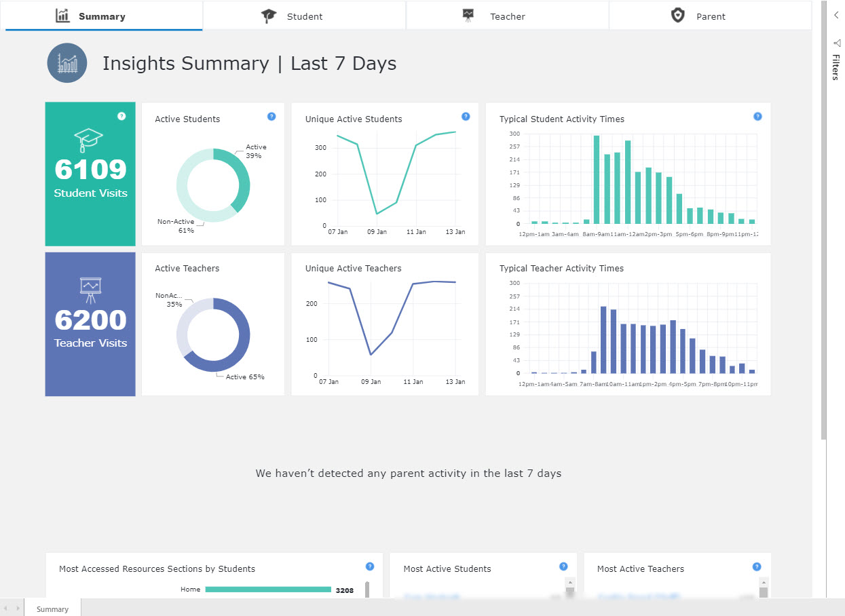
Task: Click the graduation cap icon on the Student Visits card
Action: coord(90,138)
